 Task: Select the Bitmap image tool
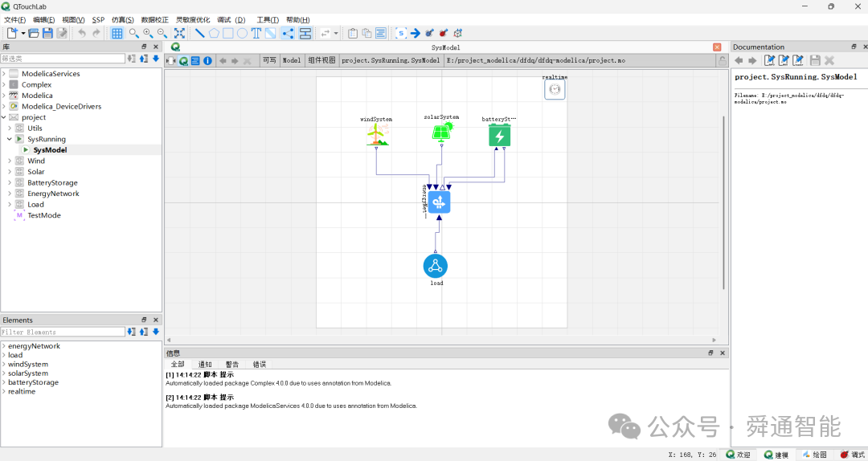pos(270,33)
